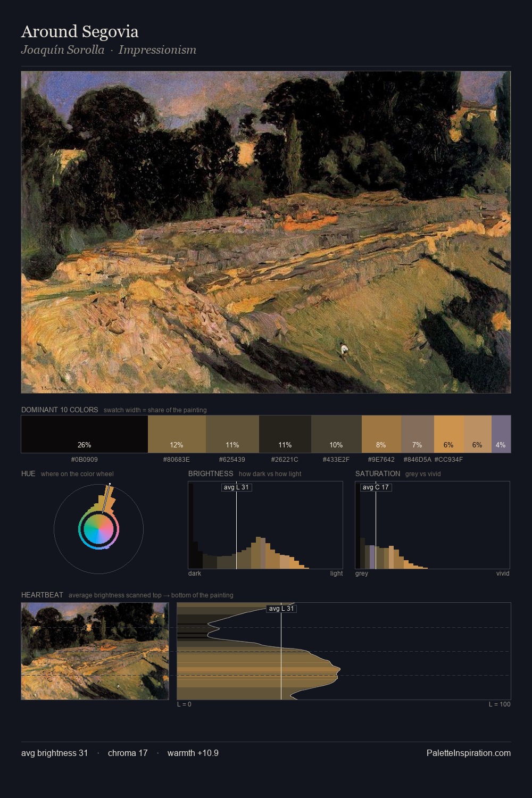This screenshot has width=532, height=798.
Task: Select the 4% purple-grey swatch
Action: 501,434
